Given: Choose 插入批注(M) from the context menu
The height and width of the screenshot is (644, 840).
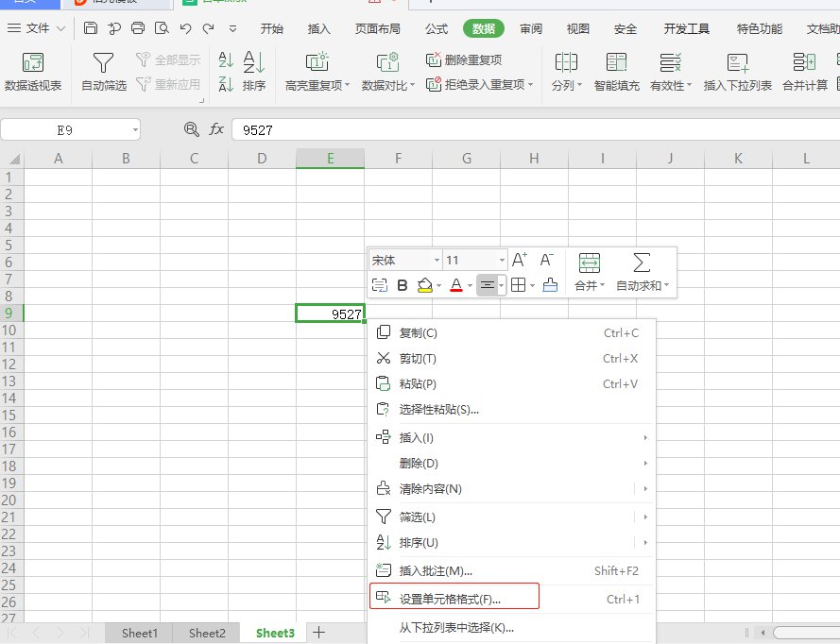Looking at the screenshot, I should click(511, 570).
